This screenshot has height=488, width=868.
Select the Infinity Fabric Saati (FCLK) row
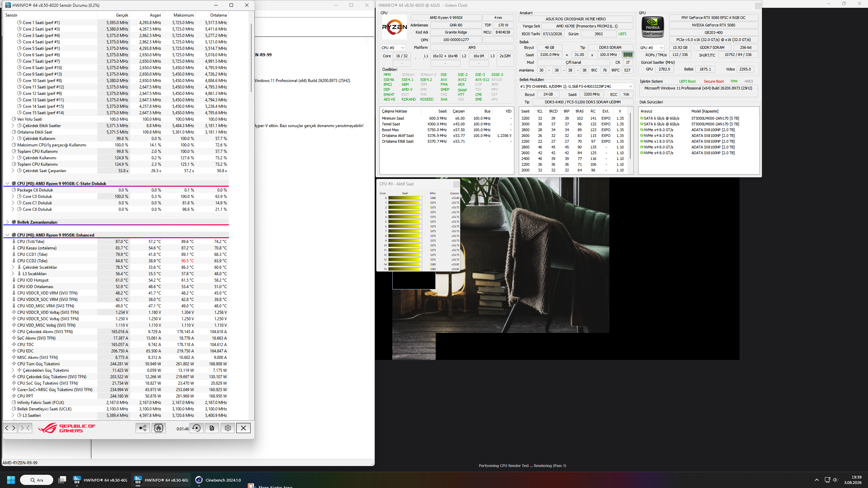pyautogui.click(x=116, y=403)
